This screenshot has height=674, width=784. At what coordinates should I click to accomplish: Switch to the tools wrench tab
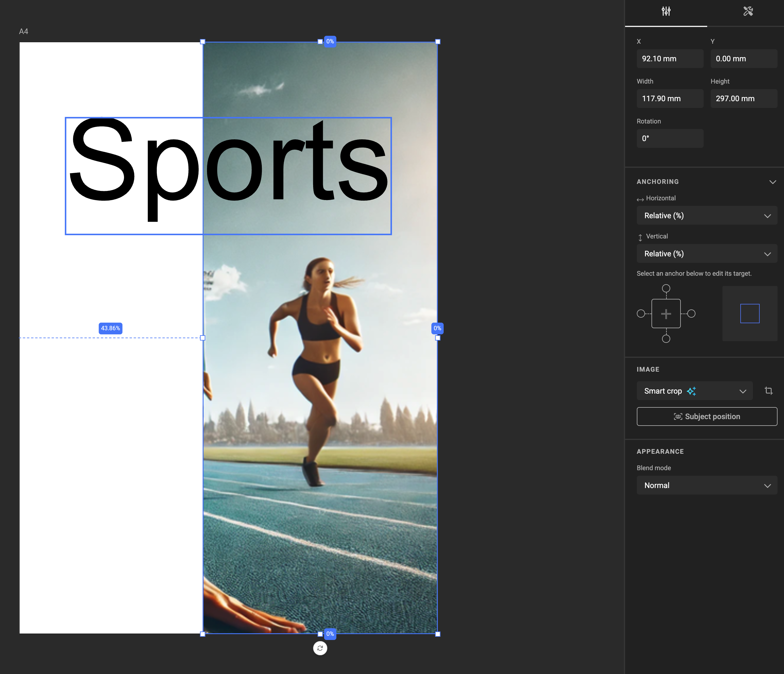(748, 11)
